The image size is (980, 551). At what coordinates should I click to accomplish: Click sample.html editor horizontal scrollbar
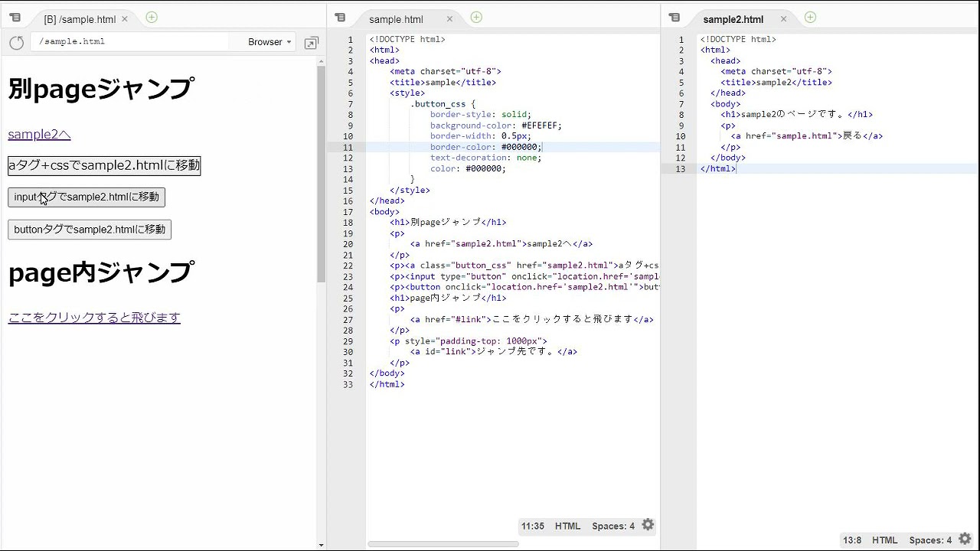click(443, 544)
